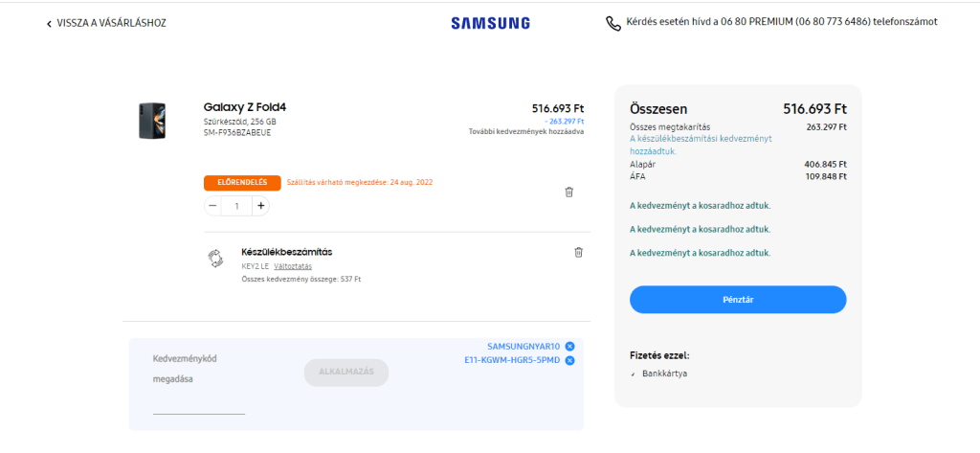Screen dimensions: 980x453
Task: Click the Samsung logo
Action: click(490, 23)
